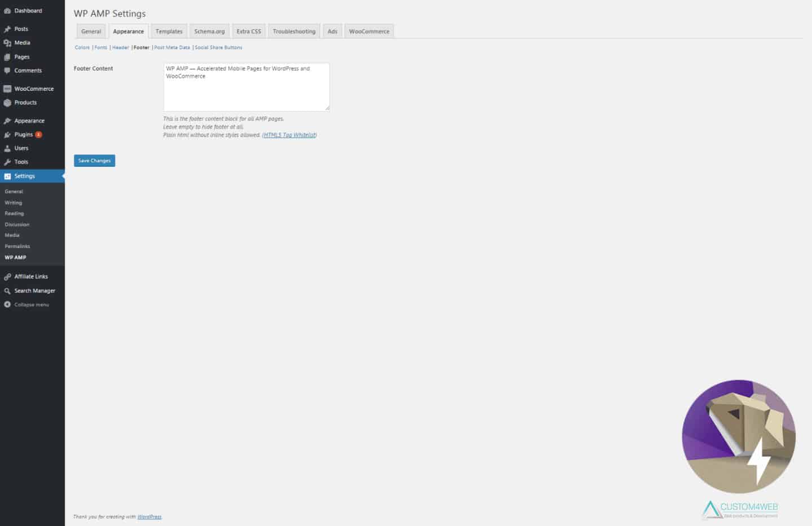Click the WooCommerce icon in sidebar
Screen dimensions: 812x526
[x=7, y=89]
